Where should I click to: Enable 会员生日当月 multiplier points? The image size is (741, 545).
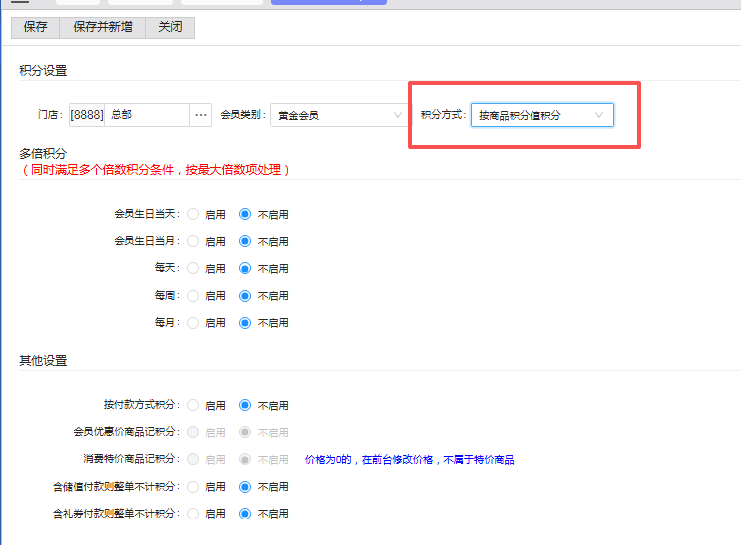pyautogui.click(x=193, y=241)
